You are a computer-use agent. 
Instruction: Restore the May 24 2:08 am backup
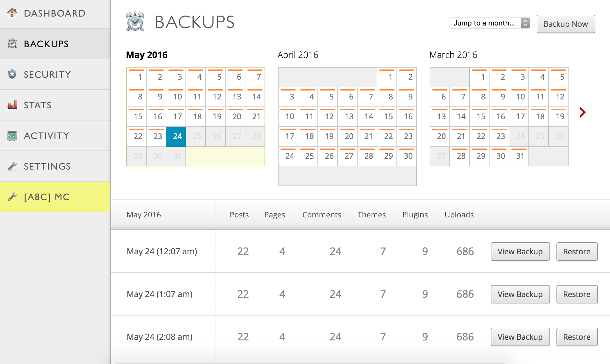(577, 337)
